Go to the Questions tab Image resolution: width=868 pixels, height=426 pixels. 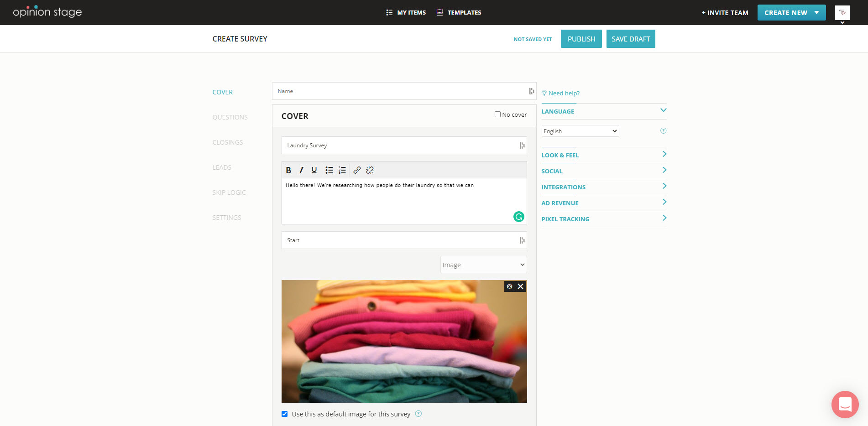pos(230,117)
